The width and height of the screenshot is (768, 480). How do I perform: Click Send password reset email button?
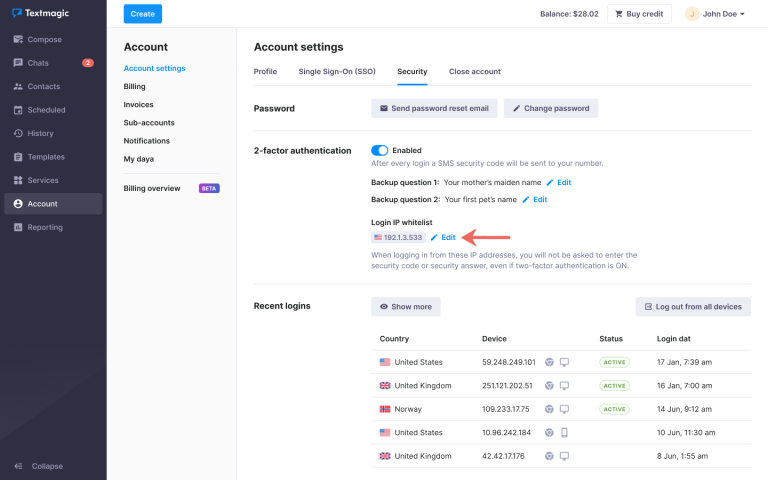(433, 108)
